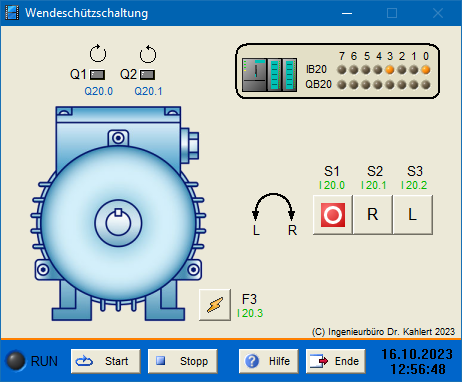Click the Stopp button
The height and width of the screenshot is (382, 462).
coord(182,361)
